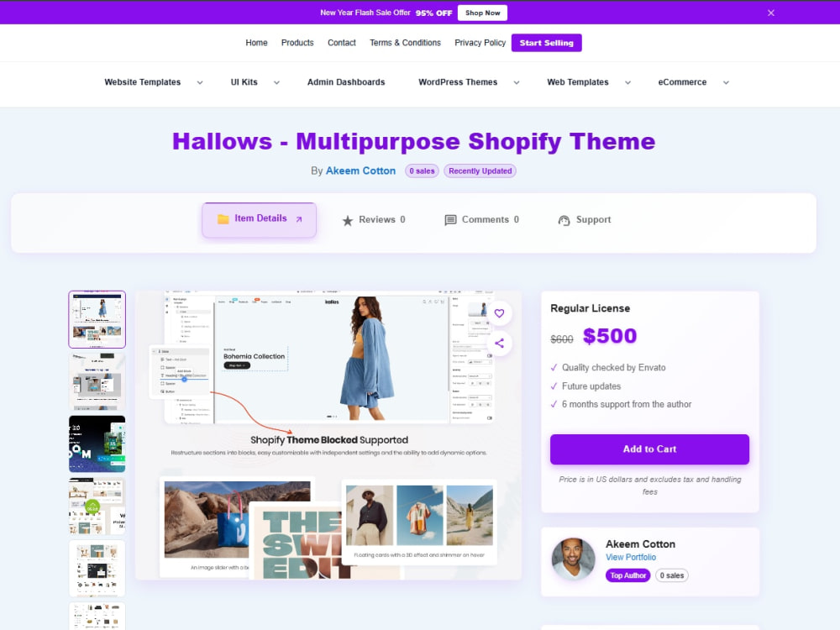Viewport: 840px width, 630px height.
Task: Expand the WordPress Themes dropdown chevron
Action: [x=517, y=82]
